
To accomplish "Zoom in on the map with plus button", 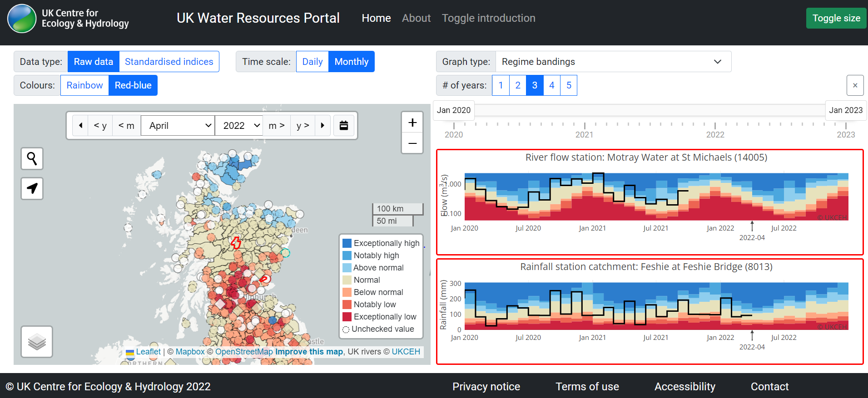I will click(x=412, y=123).
